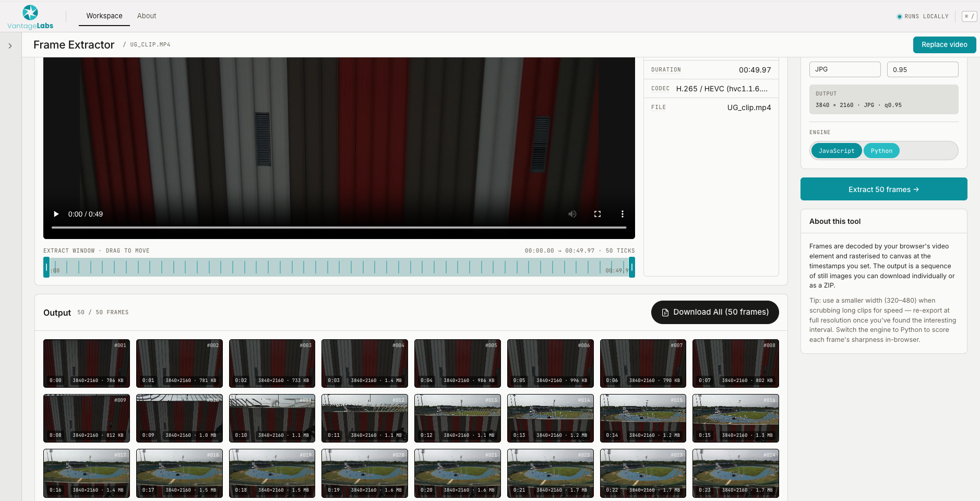Click the Replace video button
The width and height of the screenshot is (980, 501).
(944, 44)
